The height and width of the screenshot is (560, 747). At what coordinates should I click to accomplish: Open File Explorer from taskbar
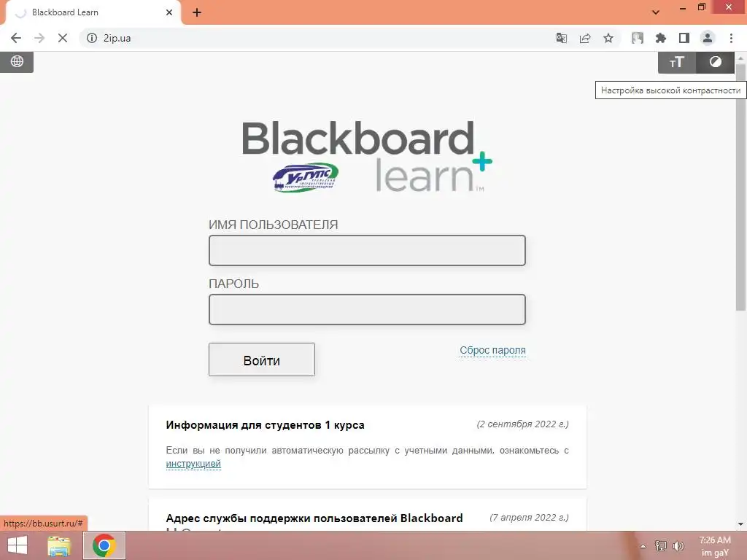(x=59, y=545)
